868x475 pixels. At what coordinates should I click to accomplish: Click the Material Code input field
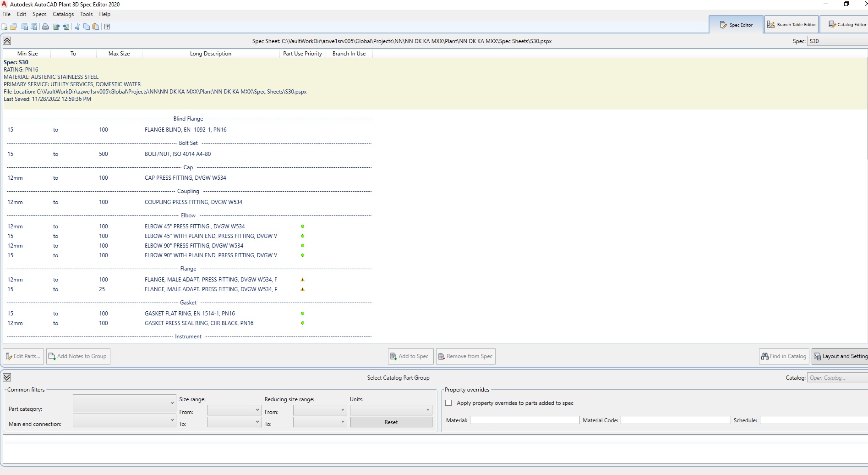[676, 420]
